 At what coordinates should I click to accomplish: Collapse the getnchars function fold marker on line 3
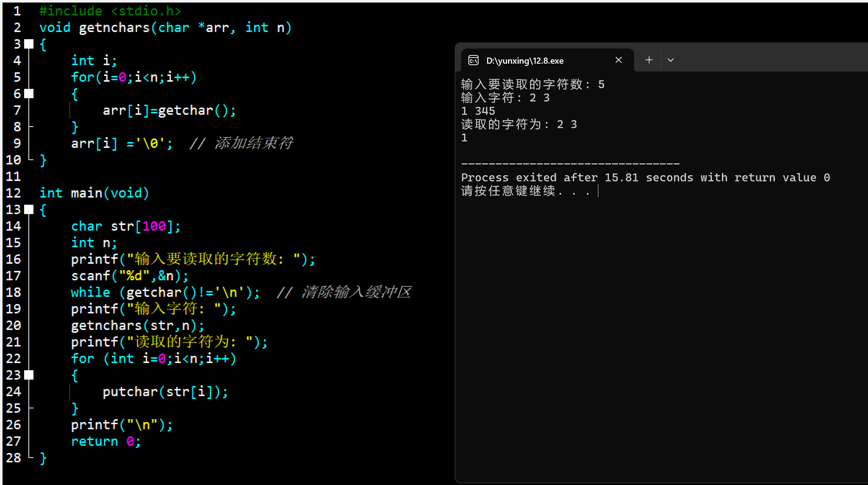(x=29, y=44)
